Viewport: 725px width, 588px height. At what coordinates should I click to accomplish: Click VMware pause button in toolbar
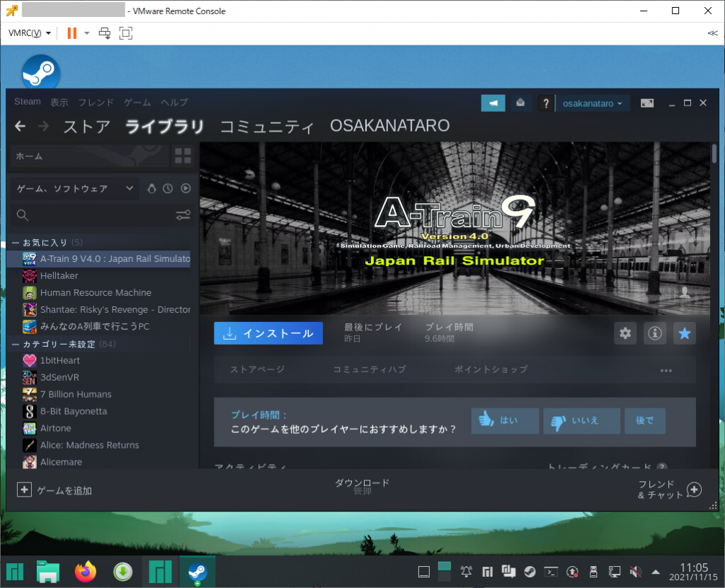(72, 33)
